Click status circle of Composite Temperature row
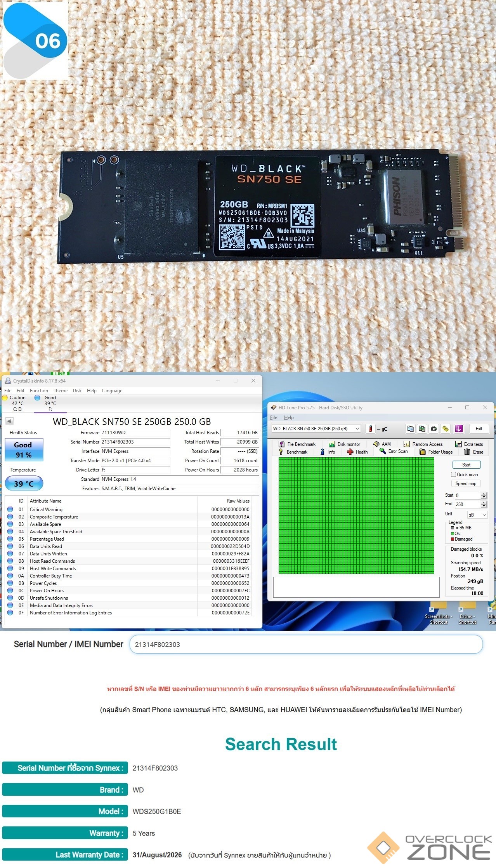This screenshot has width=496, height=868. [10, 517]
